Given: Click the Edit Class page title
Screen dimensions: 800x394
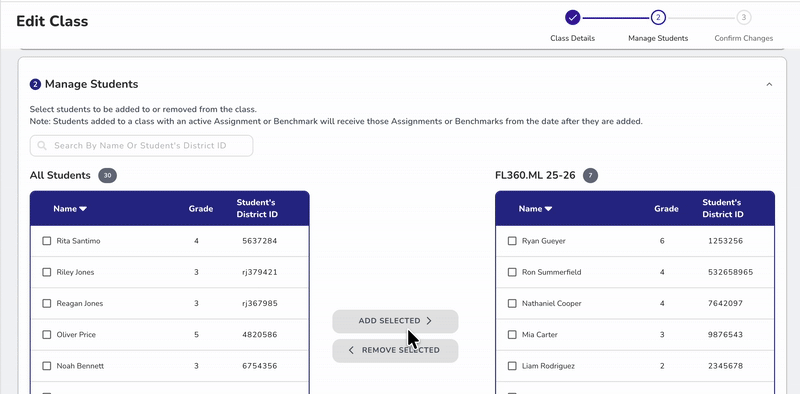Looking at the screenshot, I should tap(52, 21).
